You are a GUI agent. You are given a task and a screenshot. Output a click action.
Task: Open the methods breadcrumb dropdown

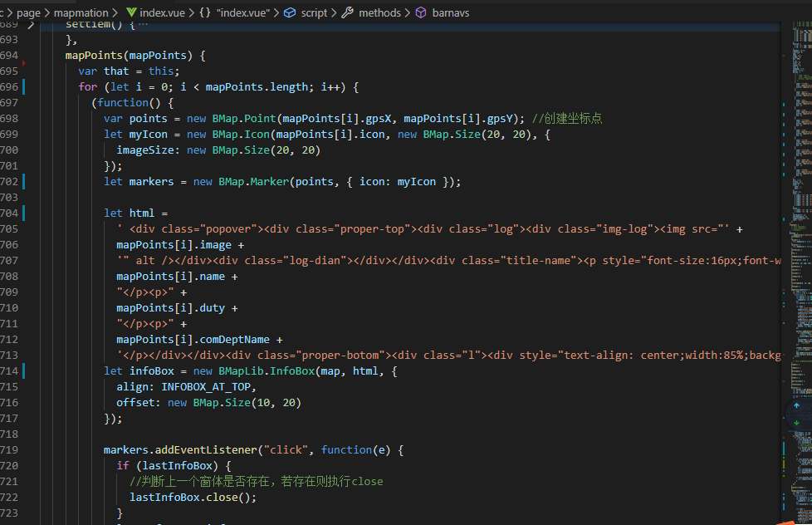point(379,12)
